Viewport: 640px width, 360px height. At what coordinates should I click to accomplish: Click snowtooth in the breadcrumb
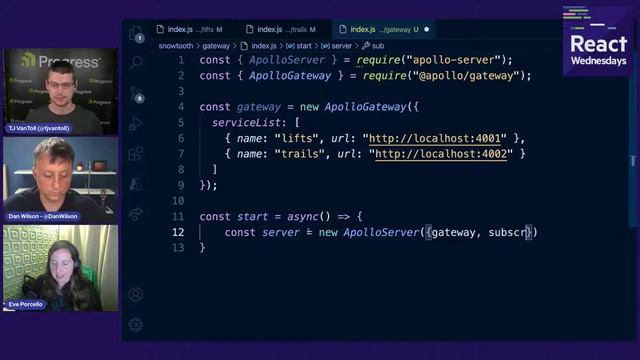(176, 46)
